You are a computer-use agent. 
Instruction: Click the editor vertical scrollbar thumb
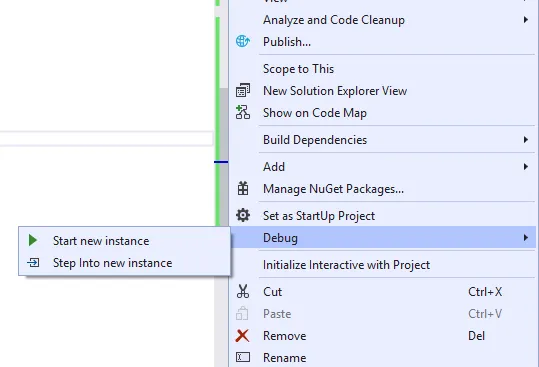tap(223, 157)
